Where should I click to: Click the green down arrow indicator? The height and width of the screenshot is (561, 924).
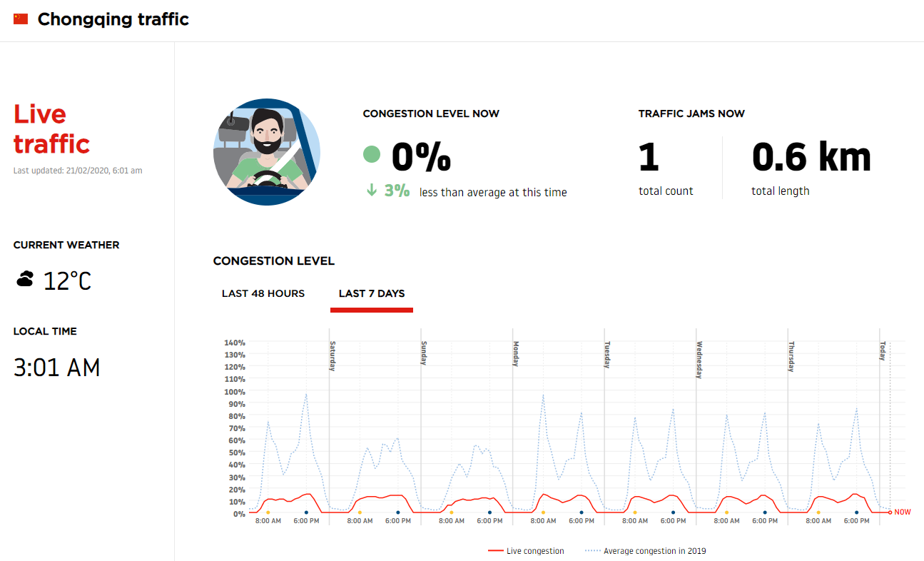pyautogui.click(x=372, y=191)
